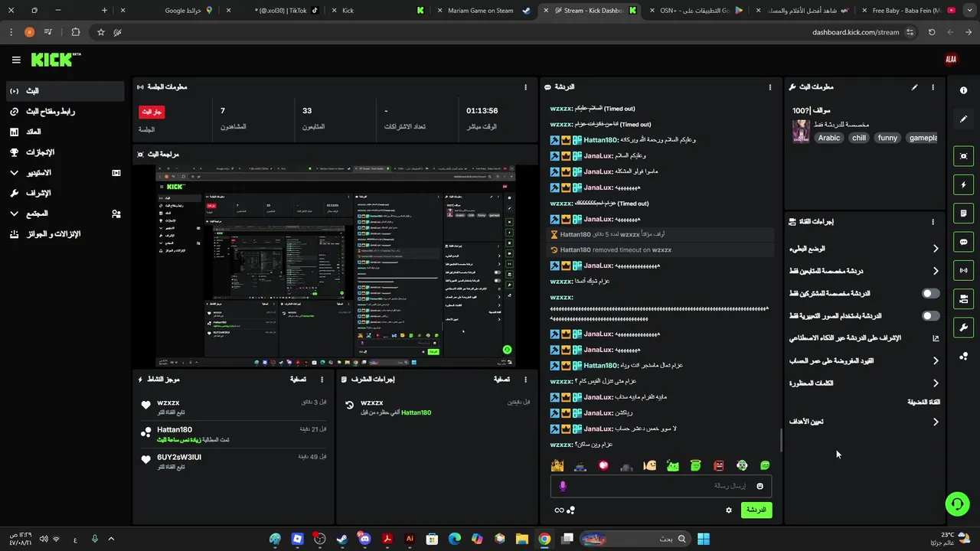Toggle stream preview widget icon in right rail

click(x=963, y=156)
